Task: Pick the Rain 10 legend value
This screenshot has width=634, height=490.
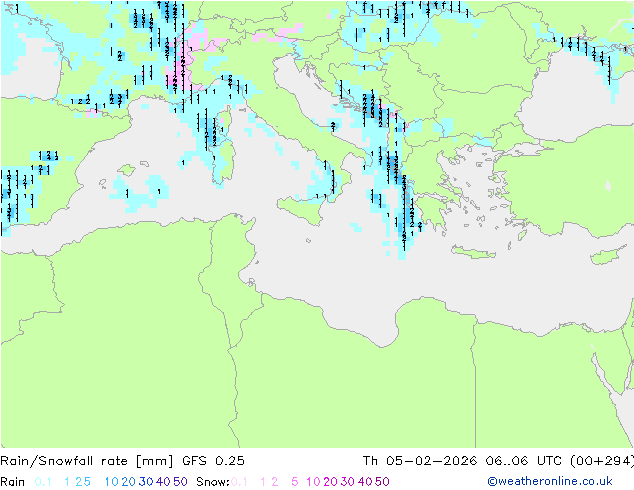Action: click(112, 482)
